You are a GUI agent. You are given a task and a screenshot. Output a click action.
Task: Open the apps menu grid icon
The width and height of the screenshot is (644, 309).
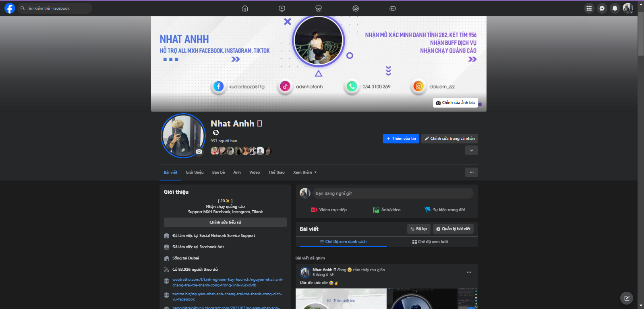(x=589, y=8)
